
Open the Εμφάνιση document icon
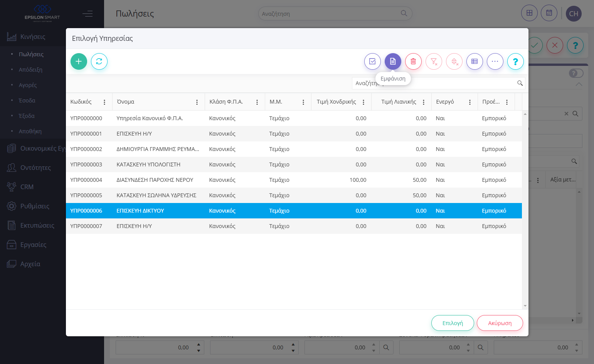(x=393, y=61)
